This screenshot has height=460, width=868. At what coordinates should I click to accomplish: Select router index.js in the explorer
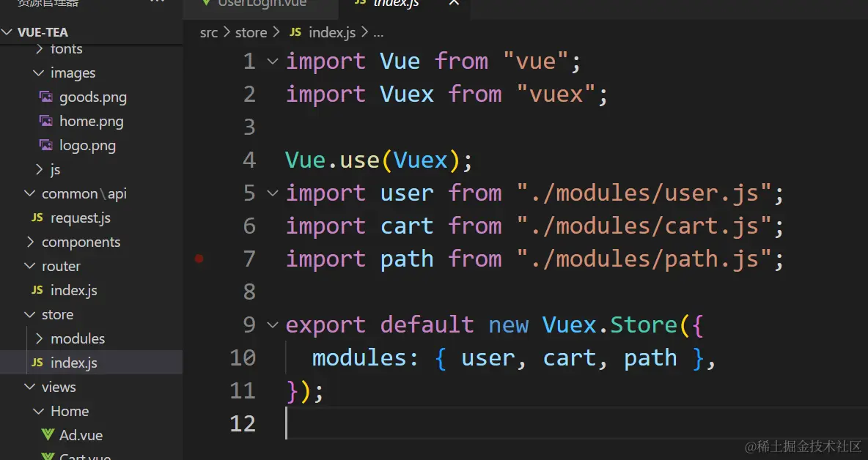pyautogui.click(x=73, y=290)
